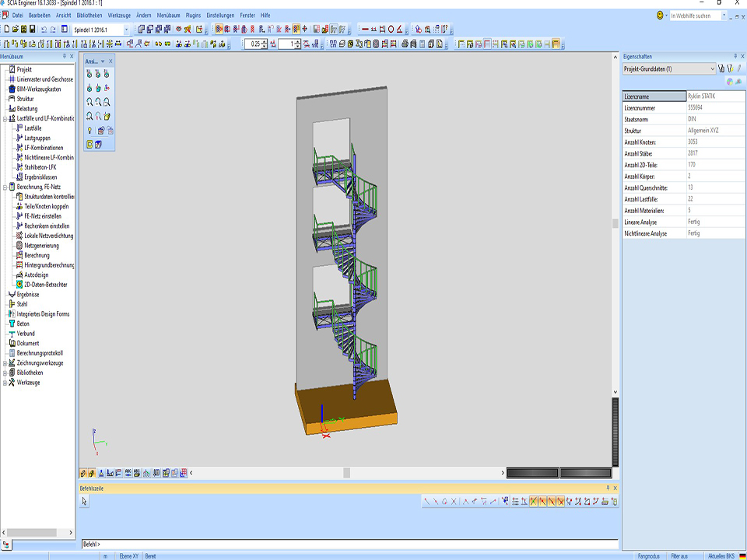This screenshot has width=747, height=560.
Task: Click the Befehl command input field
Action: tap(350, 544)
